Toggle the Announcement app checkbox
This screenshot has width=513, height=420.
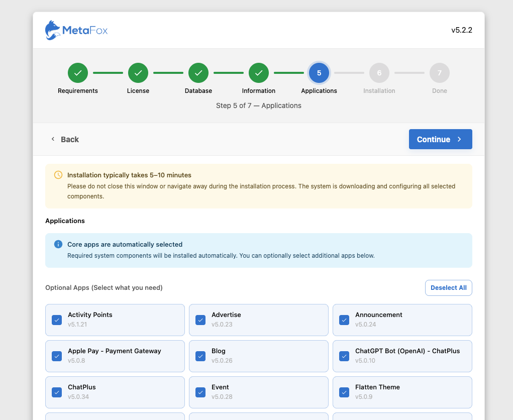pyautogui.click(x=344, y=320)
